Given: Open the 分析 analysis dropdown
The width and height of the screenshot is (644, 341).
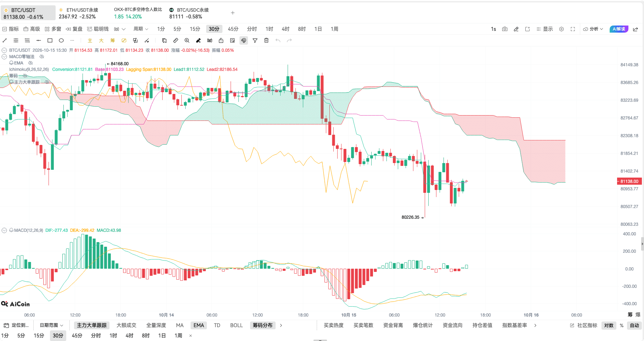Looking at the screenshot, I should (x=593, y=29).
